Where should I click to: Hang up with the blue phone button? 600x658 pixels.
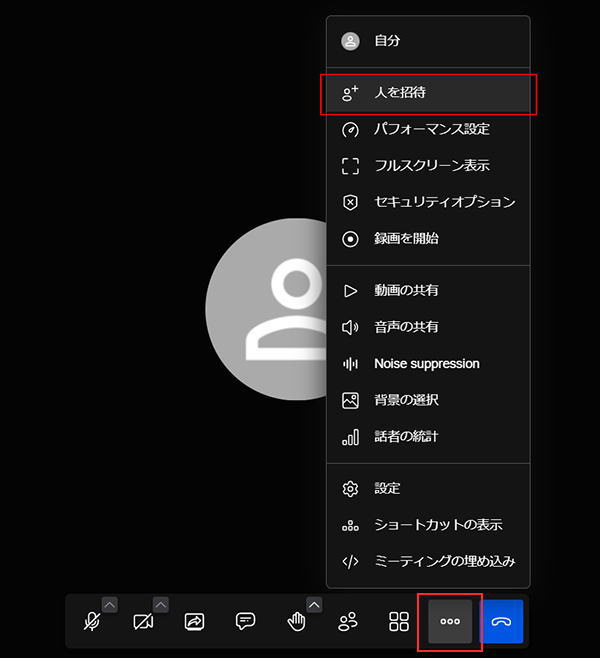[x=502, y=622]
